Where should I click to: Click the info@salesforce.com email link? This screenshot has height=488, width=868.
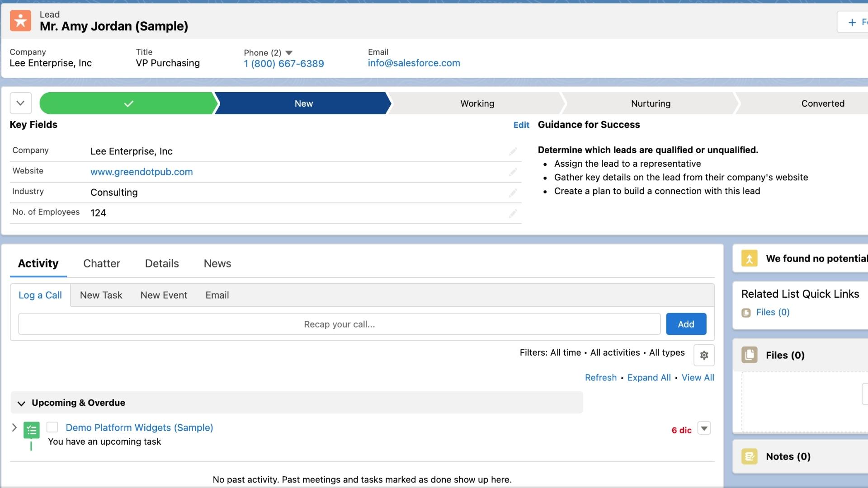414,63
